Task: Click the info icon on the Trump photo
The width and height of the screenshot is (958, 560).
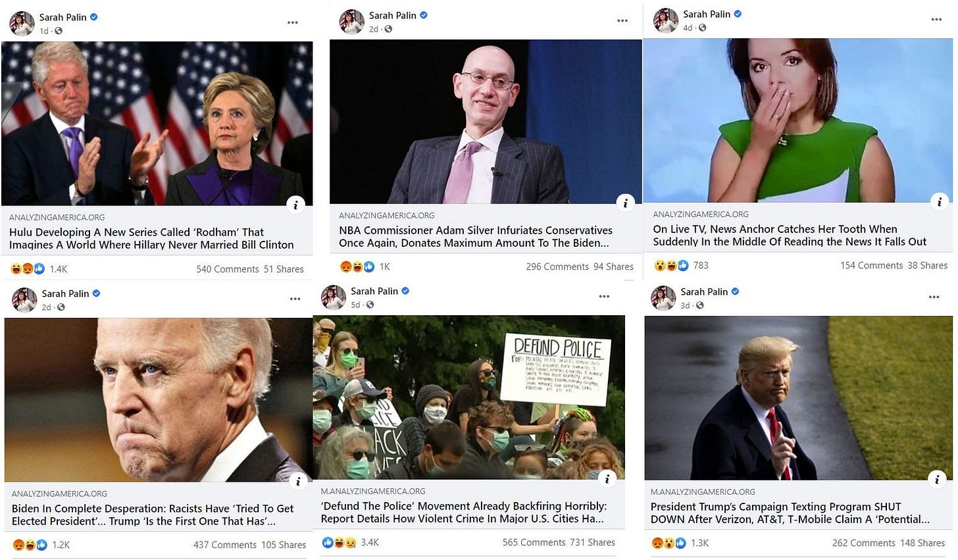Action: 937,480
